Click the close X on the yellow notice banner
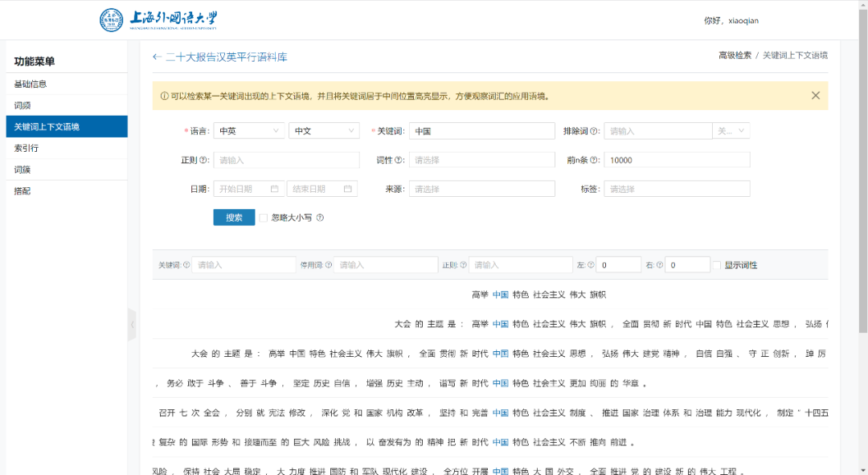 (815, 95)
